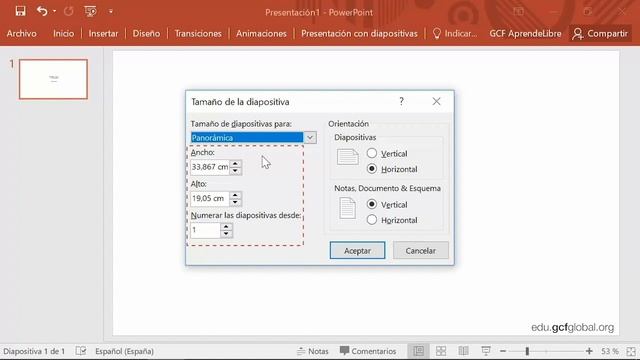The height and width of the screenshot is (360, 640).
Task: Click the Ancho width input field
Action: pos(210,167)
